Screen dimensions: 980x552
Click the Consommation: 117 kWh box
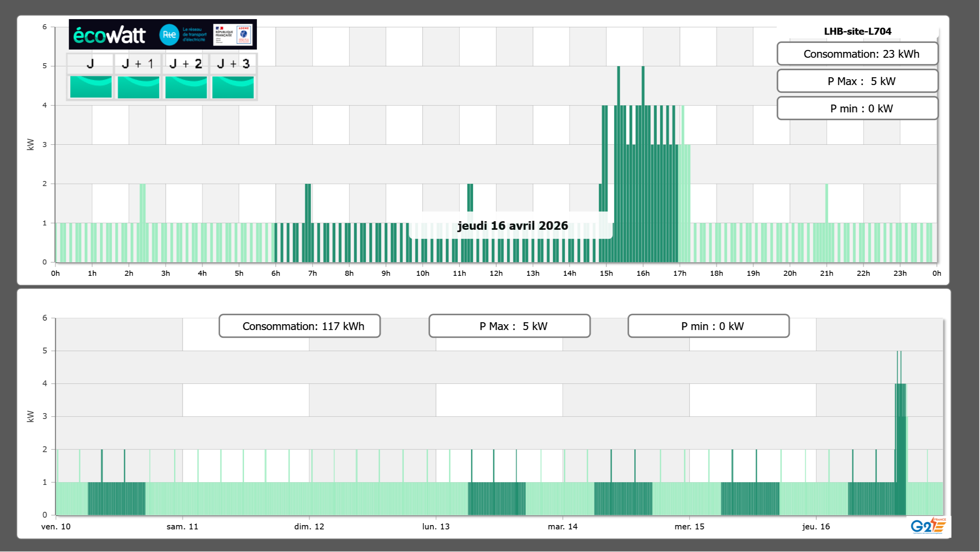click(299, 326)
